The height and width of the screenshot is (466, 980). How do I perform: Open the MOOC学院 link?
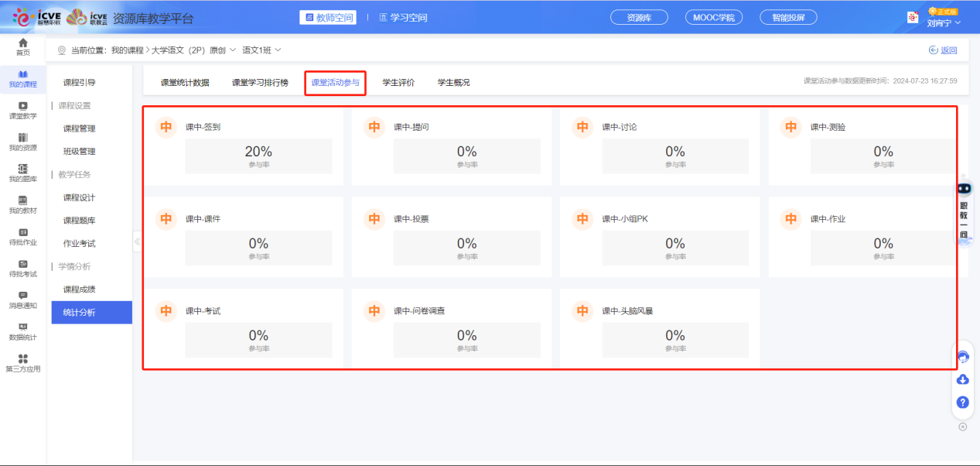pos(712,16)
